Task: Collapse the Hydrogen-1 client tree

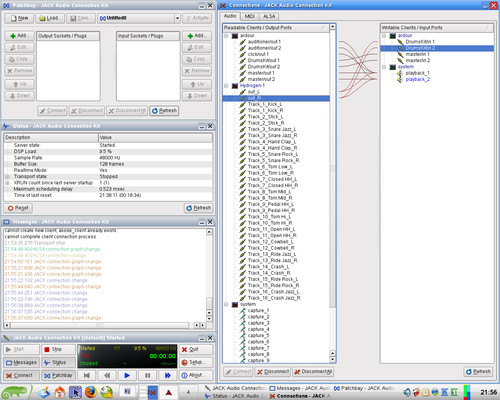Action: (226, 86)
